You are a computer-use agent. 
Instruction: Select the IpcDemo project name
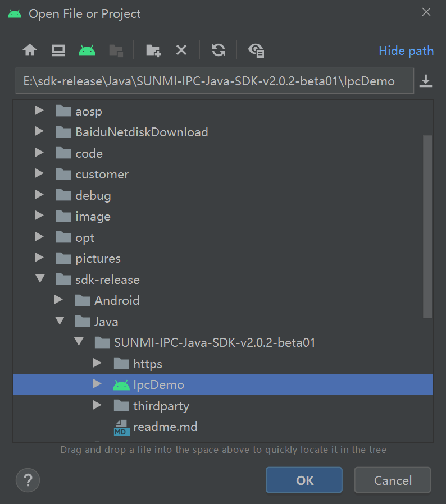158,385
